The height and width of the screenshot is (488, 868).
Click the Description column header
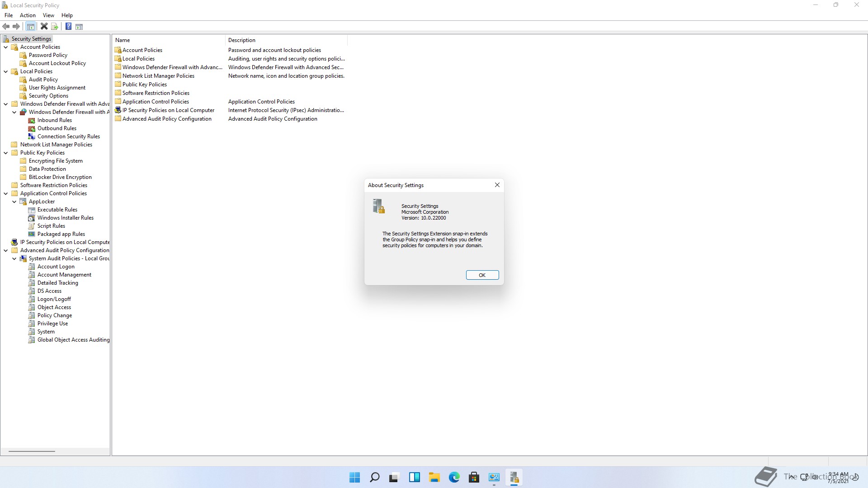242,40
